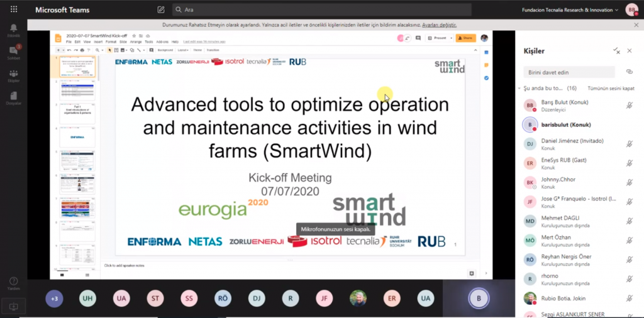Open the app launcher grid icon
644x318 pixels.
point(14,10)
